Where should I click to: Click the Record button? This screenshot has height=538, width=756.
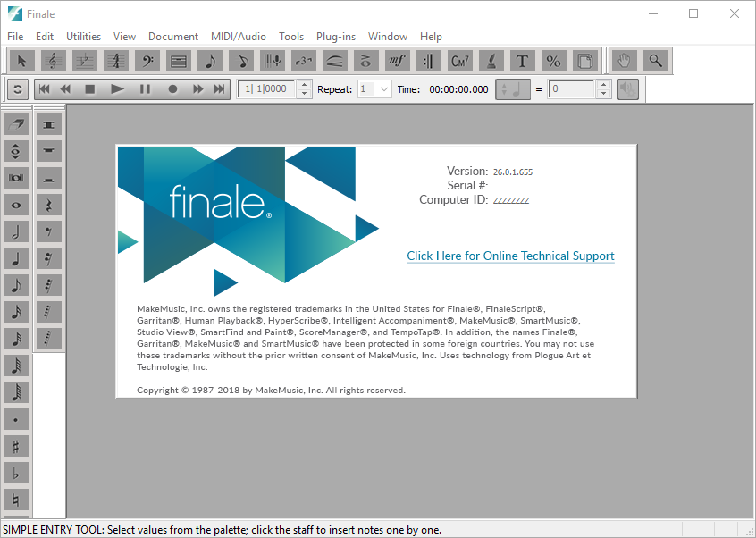tap(172, 89)
